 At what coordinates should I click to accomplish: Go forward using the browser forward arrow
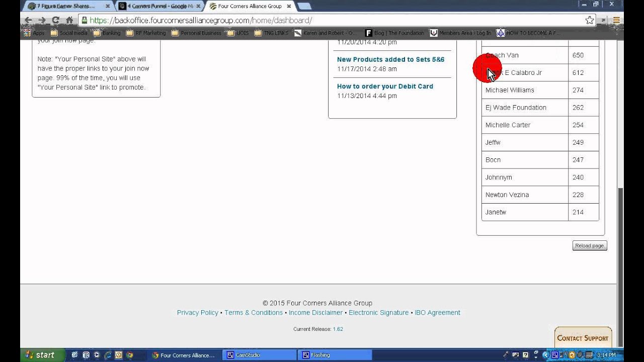tap(42, 21)
